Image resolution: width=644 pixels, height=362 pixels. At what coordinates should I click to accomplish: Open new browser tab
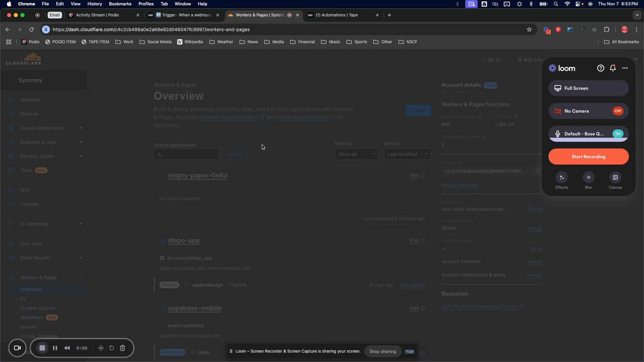click(x=389, y=15)
